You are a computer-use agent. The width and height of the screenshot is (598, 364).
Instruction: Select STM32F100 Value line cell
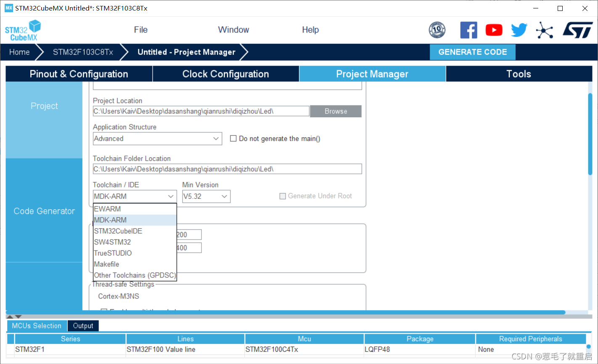[x=185, y=349]
